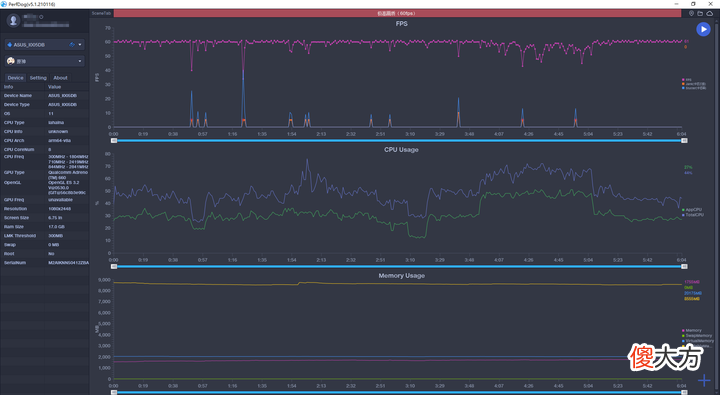Click the FPS chart title
720x395 pixels.
pos(401,23)
